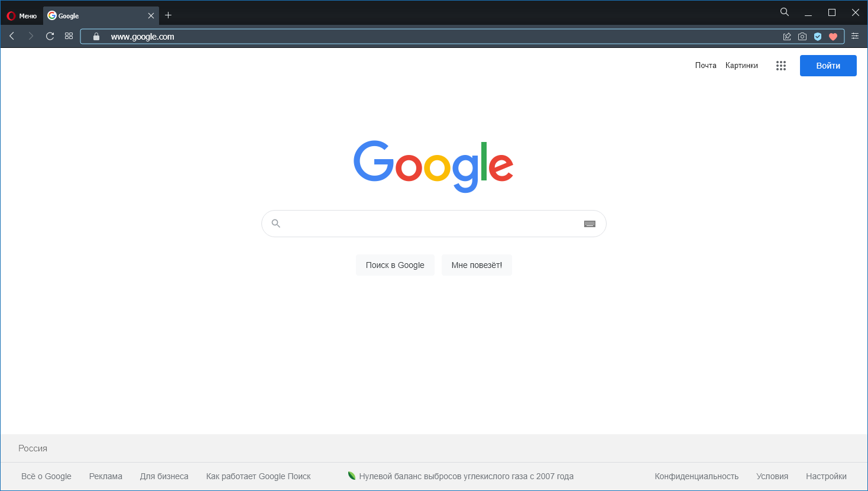Open the carbon neutral since 2007 link
This screenshot has height=491, width=868.
461,476
